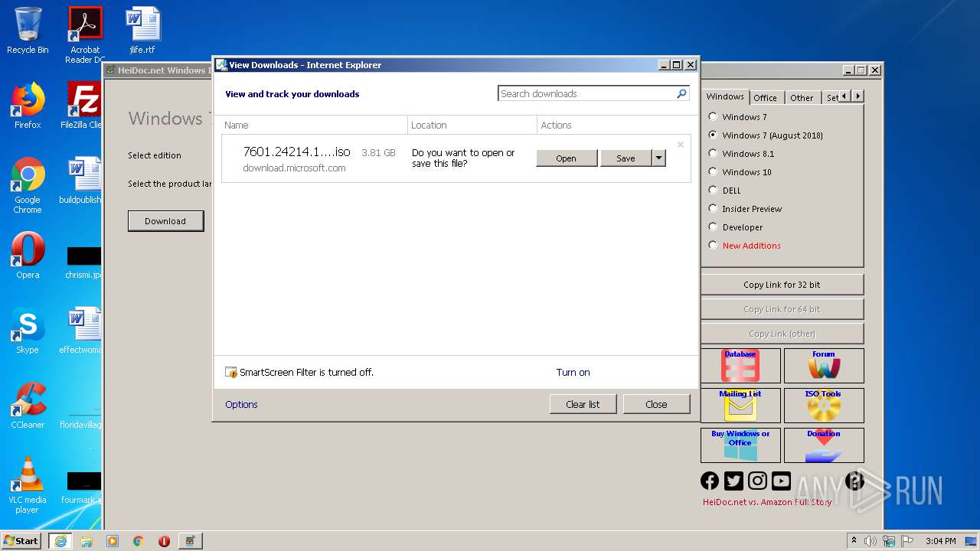Viewport: 980px width, 551px height.
Task: Visit HeiDoc Facebook page icon
Action: [710, 481]
